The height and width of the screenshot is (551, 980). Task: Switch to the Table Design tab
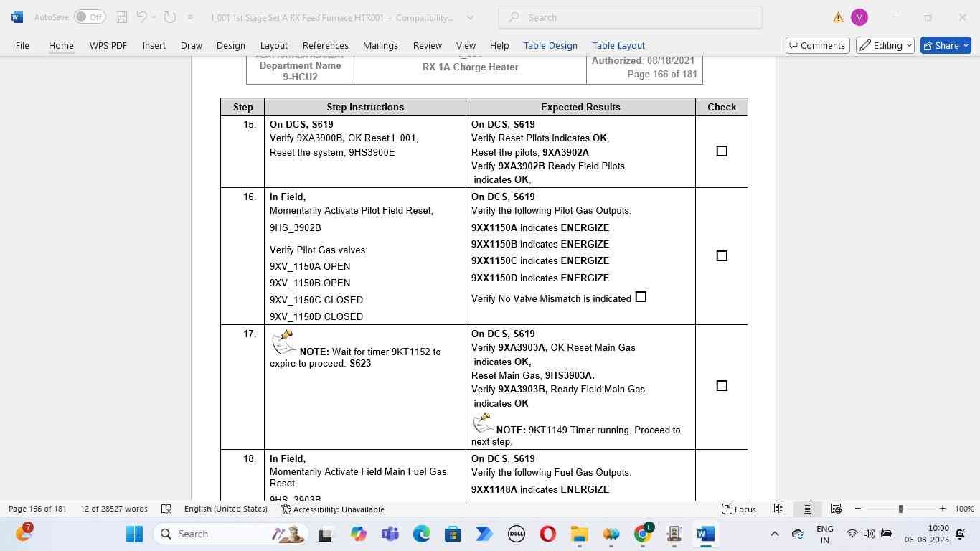click(x=550, y=45)
